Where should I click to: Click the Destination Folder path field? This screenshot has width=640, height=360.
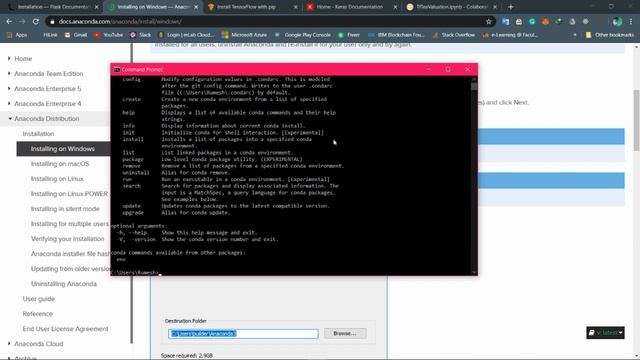tap(243, 334)
